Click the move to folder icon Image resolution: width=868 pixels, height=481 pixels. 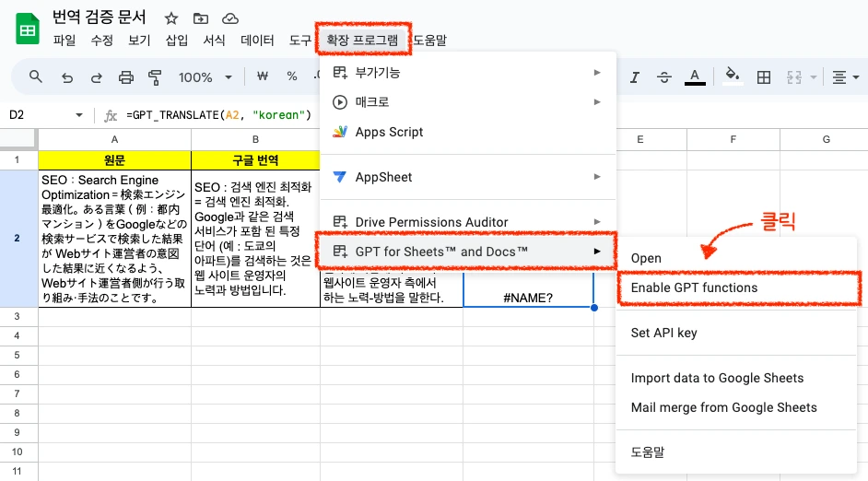[x=200, y=18]
